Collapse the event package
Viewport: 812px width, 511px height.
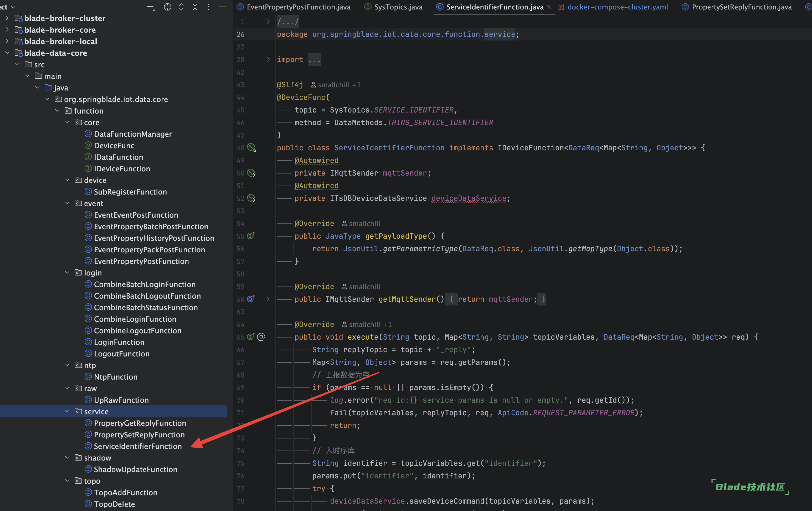tap(67, 203)
